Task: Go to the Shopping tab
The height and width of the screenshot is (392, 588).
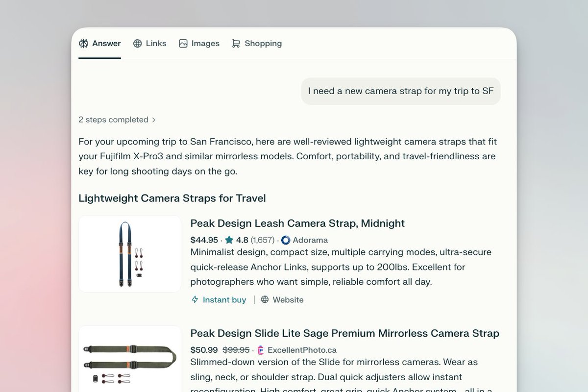Action: (x=257, y=44)
